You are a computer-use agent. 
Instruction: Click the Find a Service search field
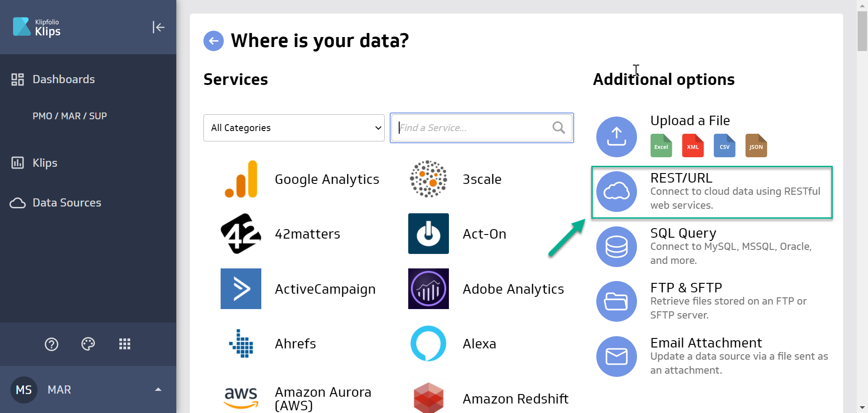tap(475, 128)
